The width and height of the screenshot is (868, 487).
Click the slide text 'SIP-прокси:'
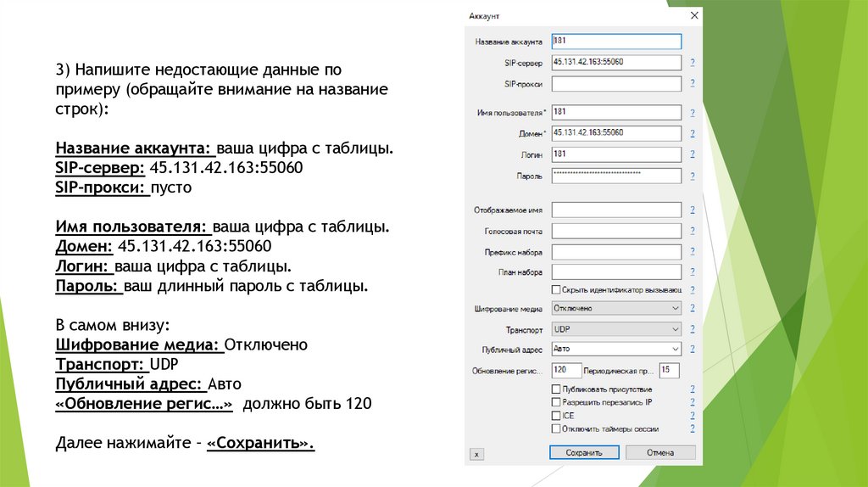pyautogui.click(x=100, y=188)
